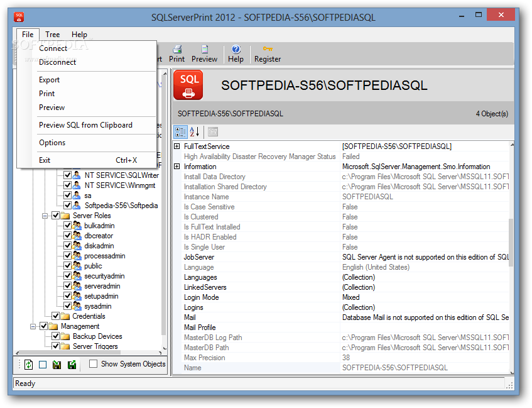Collapse the Server Roles tree node
Image resolution: width=532 pixels, height=408 pixels.
pyautogui.click(x=45, y=216)
